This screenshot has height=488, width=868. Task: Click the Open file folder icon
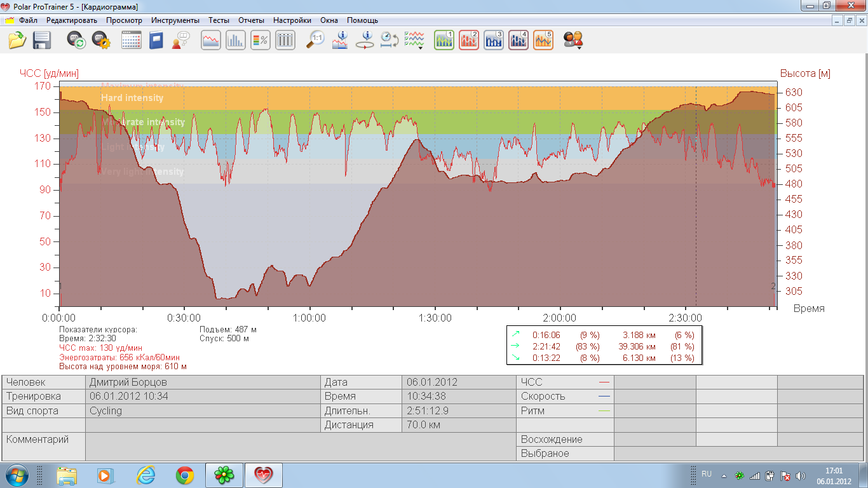[17, 40]
